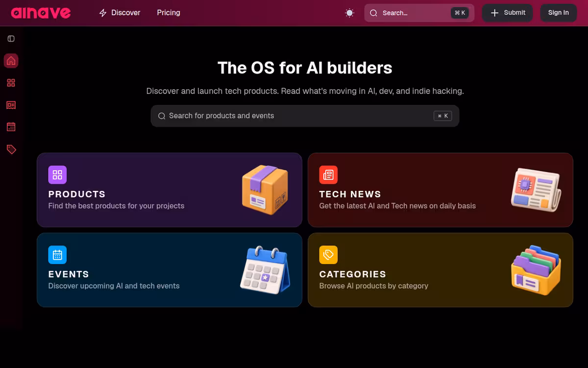Image resolution: width=588 pixels, height=368 pixels.
Task: Click "Browse AI products by category" text
Action: point(374,286)
